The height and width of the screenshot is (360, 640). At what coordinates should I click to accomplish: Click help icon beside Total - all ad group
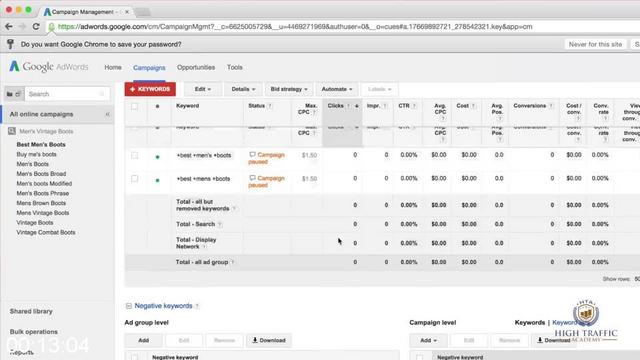233,262
